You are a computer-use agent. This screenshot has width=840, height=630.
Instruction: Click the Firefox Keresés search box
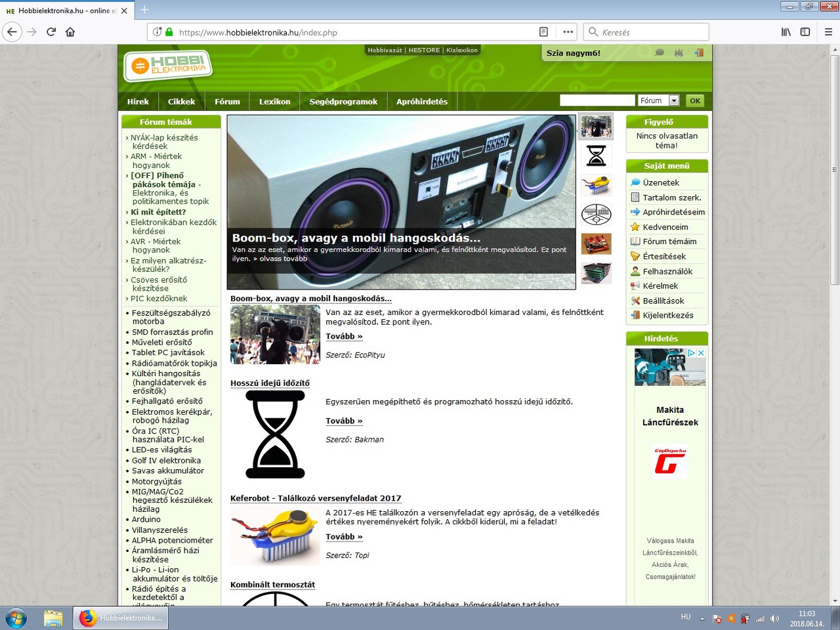coord(646,31)
